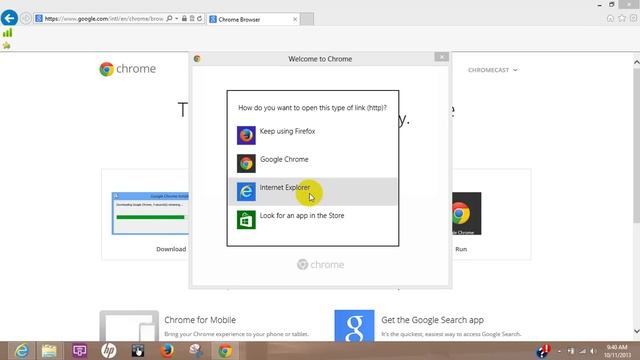Open the HP app from the taskbar

[x=109, y=351]
